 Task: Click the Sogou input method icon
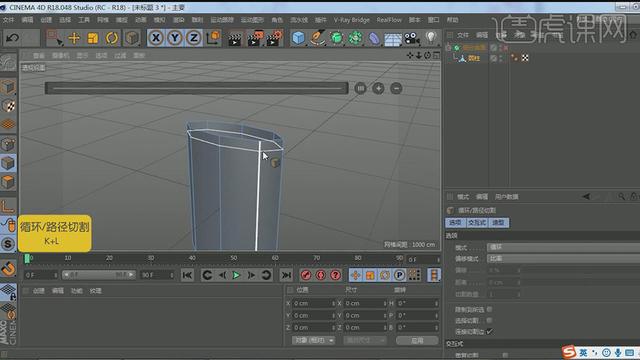(569, 352)
